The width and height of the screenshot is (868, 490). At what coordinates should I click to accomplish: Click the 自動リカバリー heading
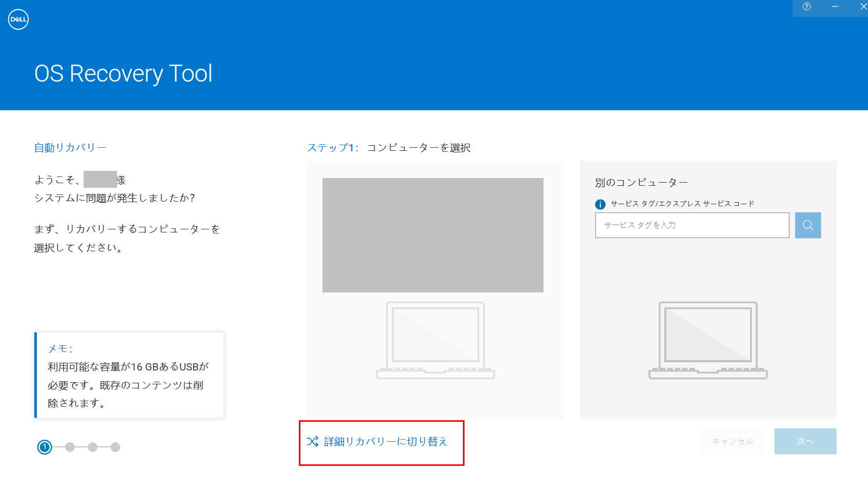[70, 148]
